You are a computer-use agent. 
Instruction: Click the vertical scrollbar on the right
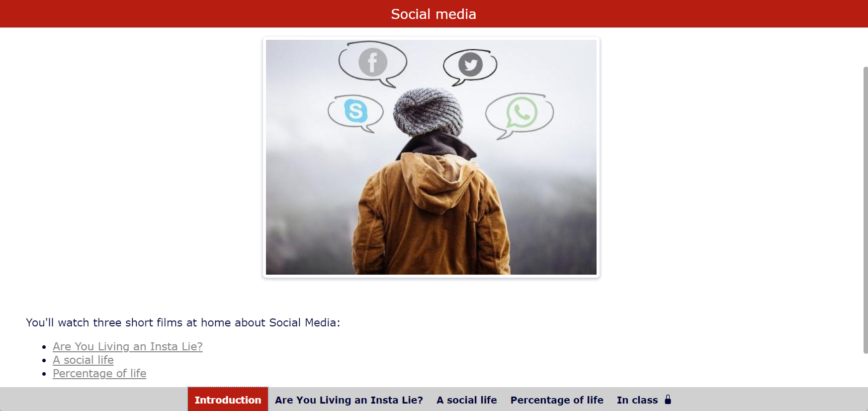[865, 210]
